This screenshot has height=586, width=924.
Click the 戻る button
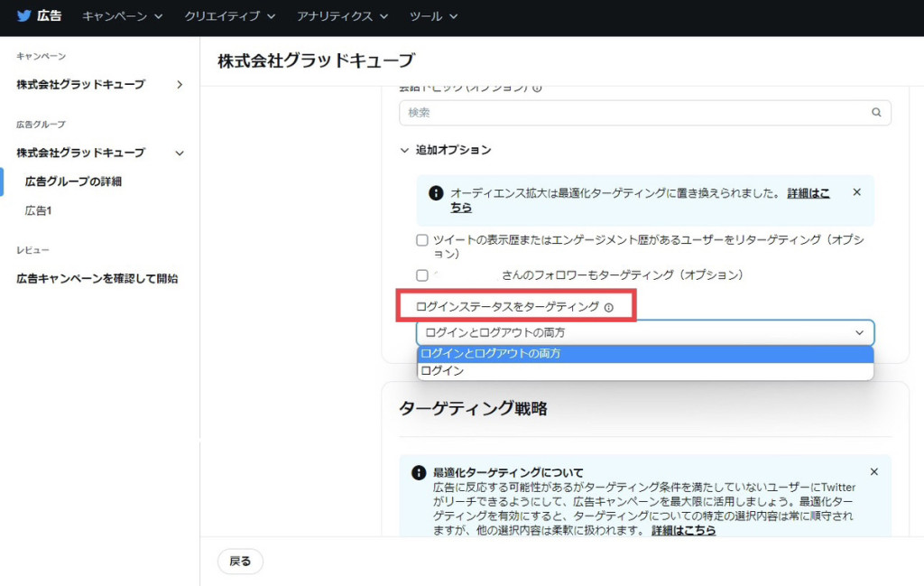[x=240, y=562]
